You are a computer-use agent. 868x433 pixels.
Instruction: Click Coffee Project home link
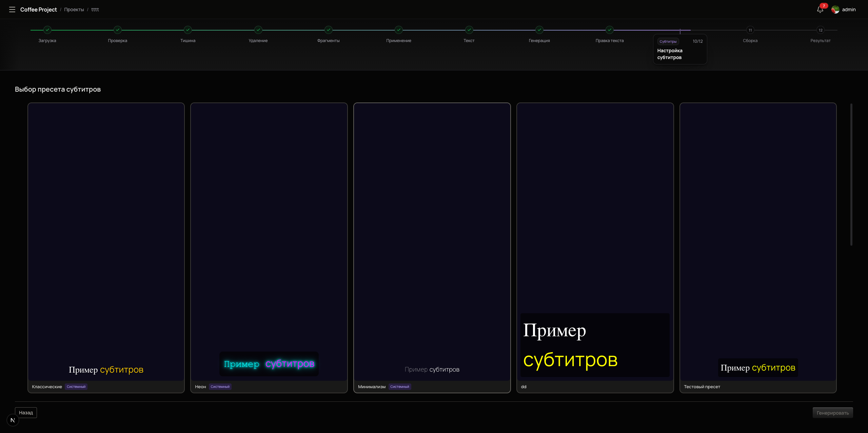click(39, 10)
